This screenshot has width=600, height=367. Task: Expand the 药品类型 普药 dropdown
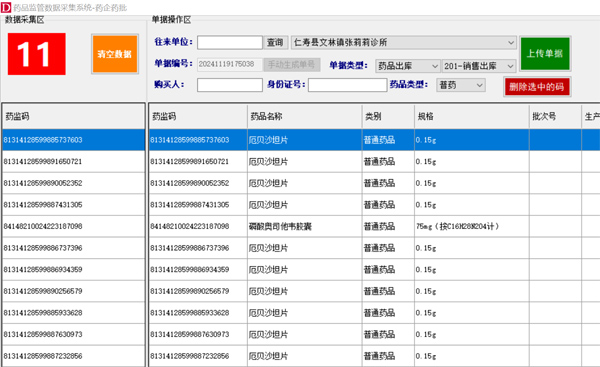[x=461, y=85]
